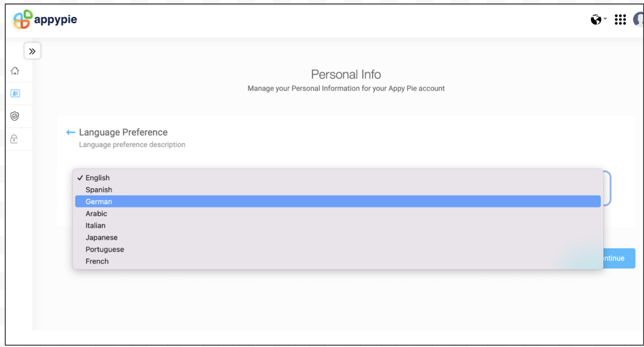The width and height of the screenshot is (644, 347).
Task: Open the globe language switcher
Action: (x=598, y=20)
